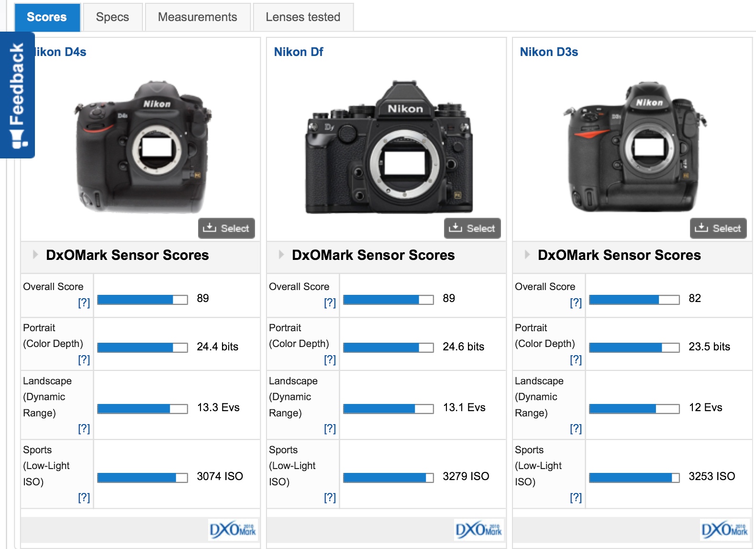The width and height of the screenshot is (756, 549).
Task: Click the DxOMark logo under Nikon D3s
Action: click(724, 530)
